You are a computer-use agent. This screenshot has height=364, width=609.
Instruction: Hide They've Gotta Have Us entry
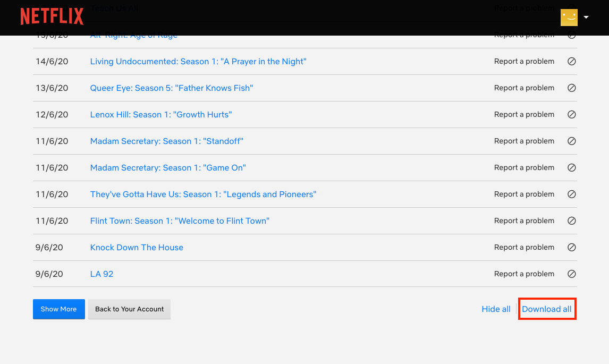pyautogui.click(x=571, y=194)
